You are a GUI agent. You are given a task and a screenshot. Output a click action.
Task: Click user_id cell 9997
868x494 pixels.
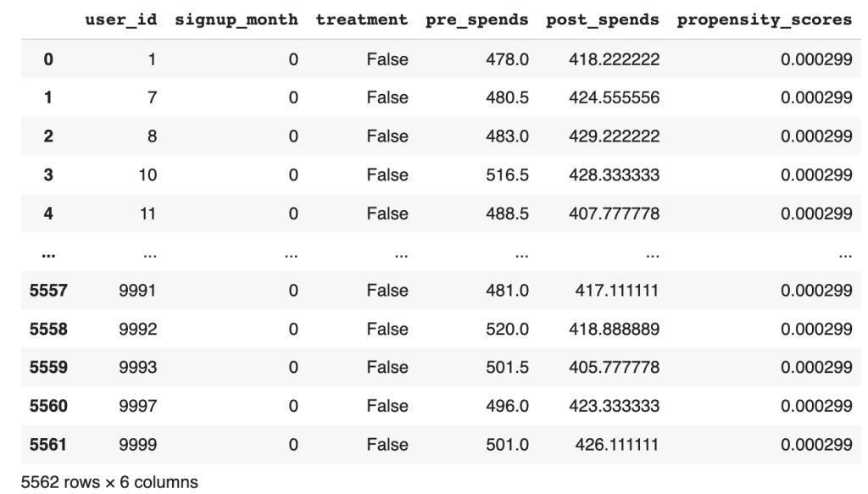point(136,407)
